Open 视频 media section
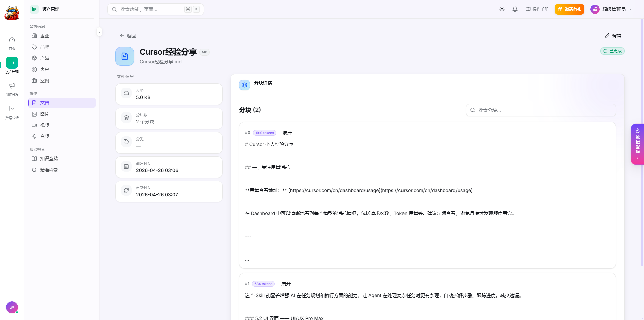The height and width of the screenshot is (320, 644). (x=62, y=125)
